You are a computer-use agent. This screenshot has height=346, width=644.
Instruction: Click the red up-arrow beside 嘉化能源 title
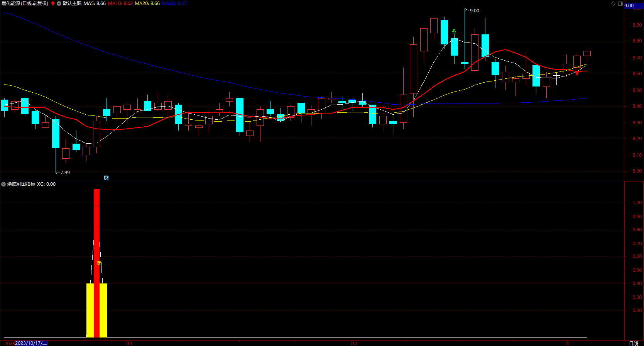(53, 3)
